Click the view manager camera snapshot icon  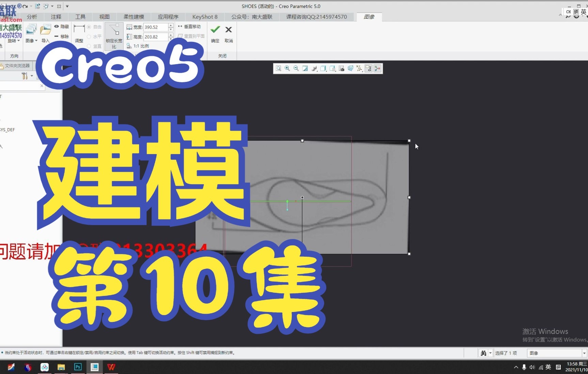[341, 69]
